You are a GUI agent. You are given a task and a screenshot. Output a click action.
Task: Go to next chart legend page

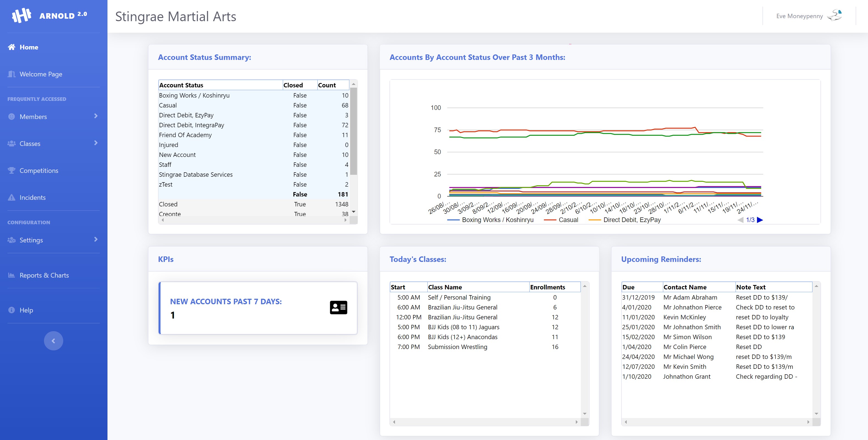click(760, 220)
